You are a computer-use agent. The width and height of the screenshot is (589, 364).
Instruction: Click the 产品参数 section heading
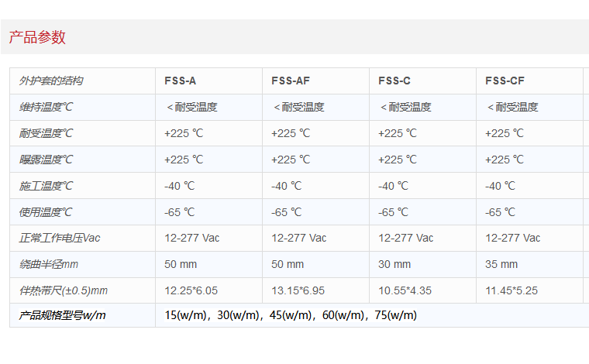[37, 37]
